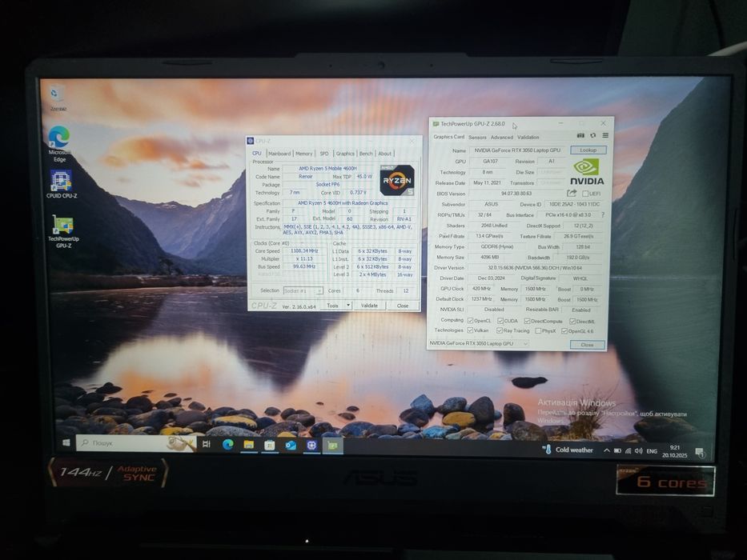Toggle the OpenGL 4.6 checkbox
747x560 pixels.
(x=564, y=331)
